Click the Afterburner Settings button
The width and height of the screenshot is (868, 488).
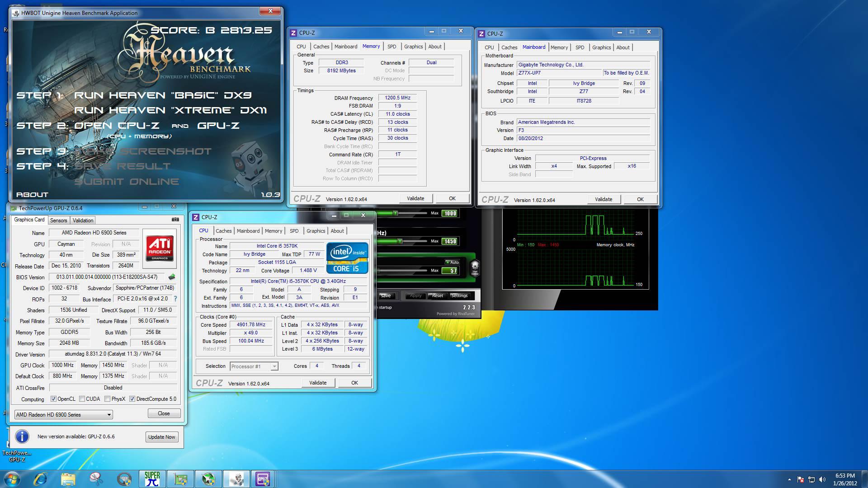pos(459,296)
